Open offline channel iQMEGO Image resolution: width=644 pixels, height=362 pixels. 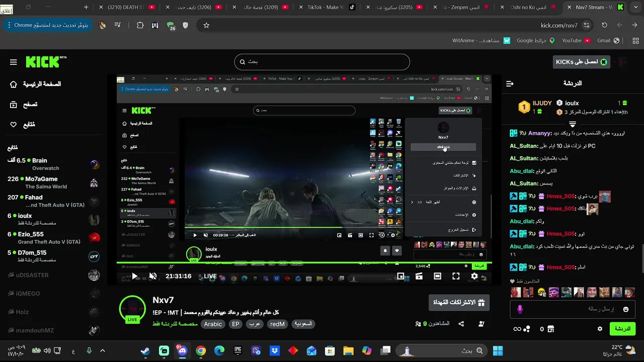(53, 294)
